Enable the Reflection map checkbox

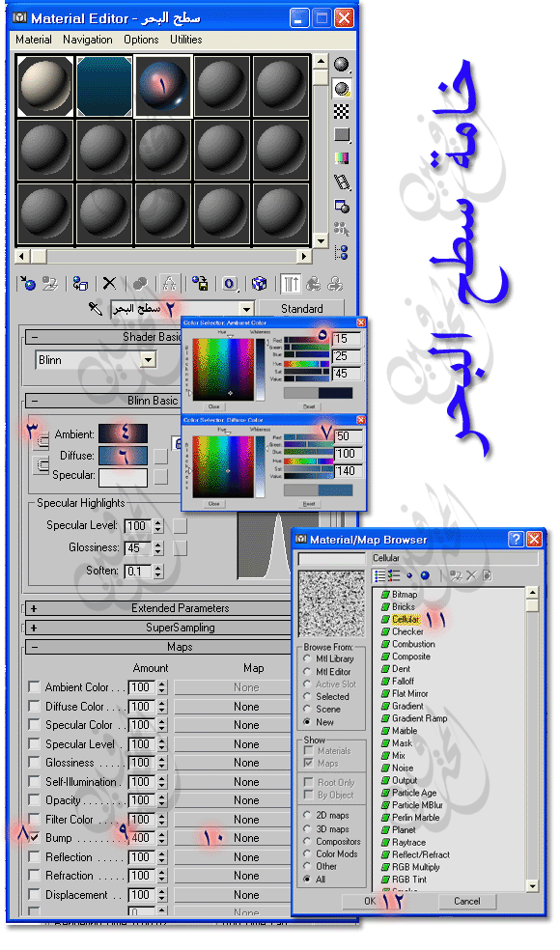pos(35,857)
